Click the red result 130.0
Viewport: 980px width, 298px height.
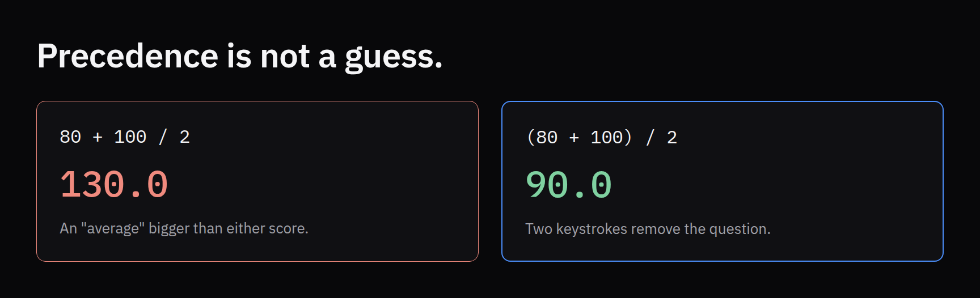pyautogui.click(x=114, y=185)
